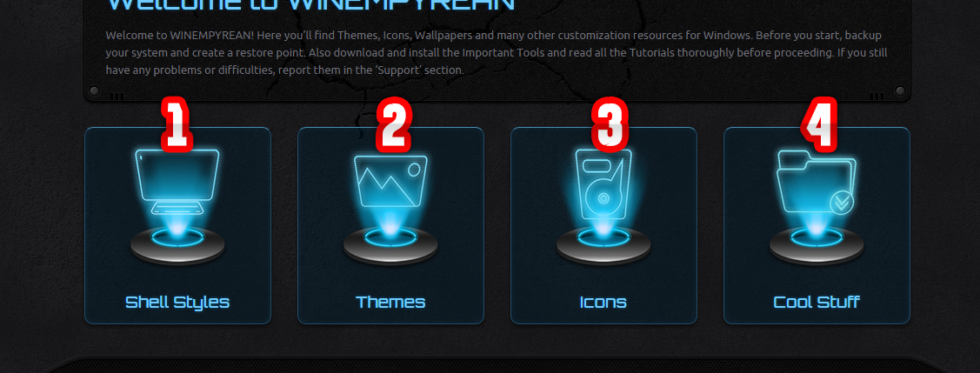Click the round screw at panel's bottom-right corner
980x373 pixels.
click(900, 91)
